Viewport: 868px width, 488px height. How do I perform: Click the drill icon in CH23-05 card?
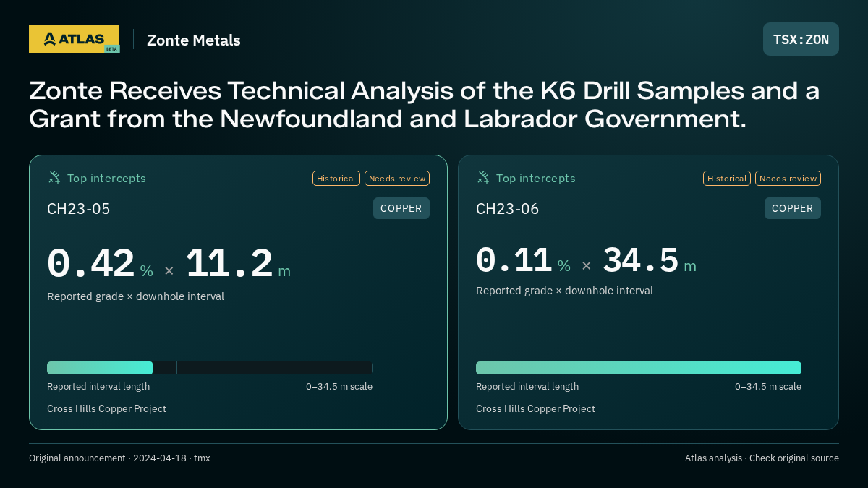(54, 177)
